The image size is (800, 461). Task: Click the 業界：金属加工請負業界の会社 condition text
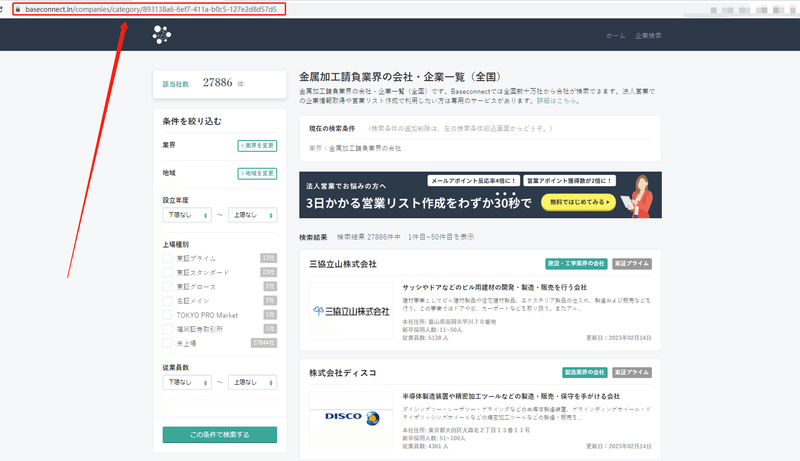(355, 148)
